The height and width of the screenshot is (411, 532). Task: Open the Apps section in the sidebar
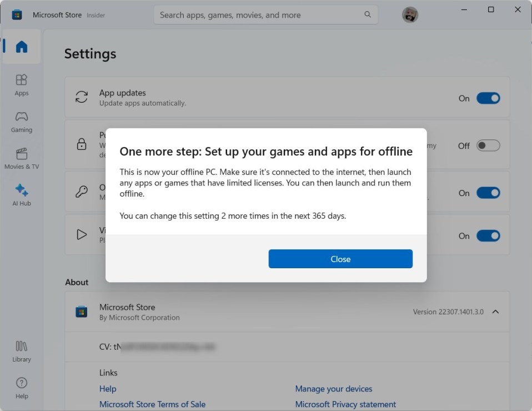tap(21, 85)
